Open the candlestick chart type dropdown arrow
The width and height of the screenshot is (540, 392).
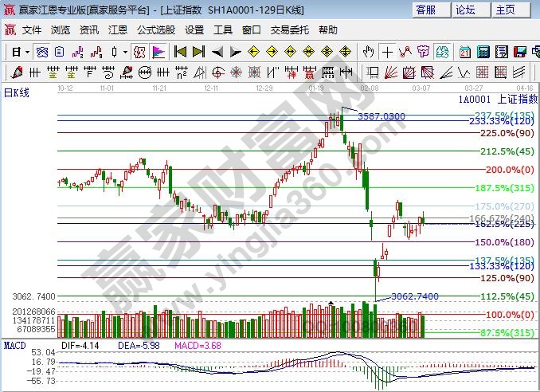(124, 52)
